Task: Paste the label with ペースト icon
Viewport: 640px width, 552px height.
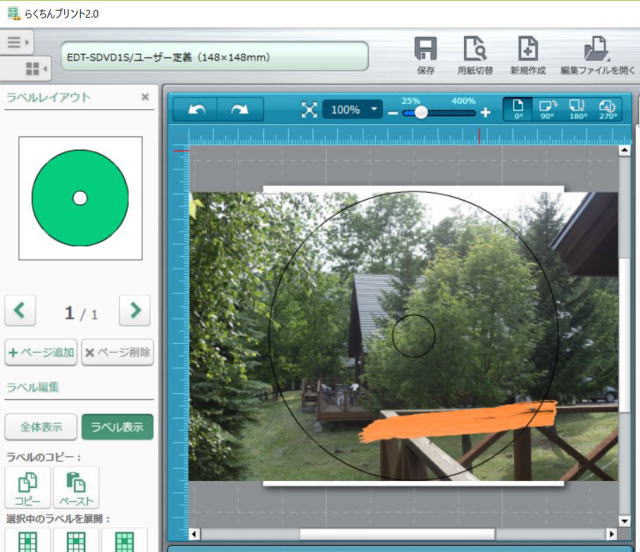Action: click(x=76, y=485)
